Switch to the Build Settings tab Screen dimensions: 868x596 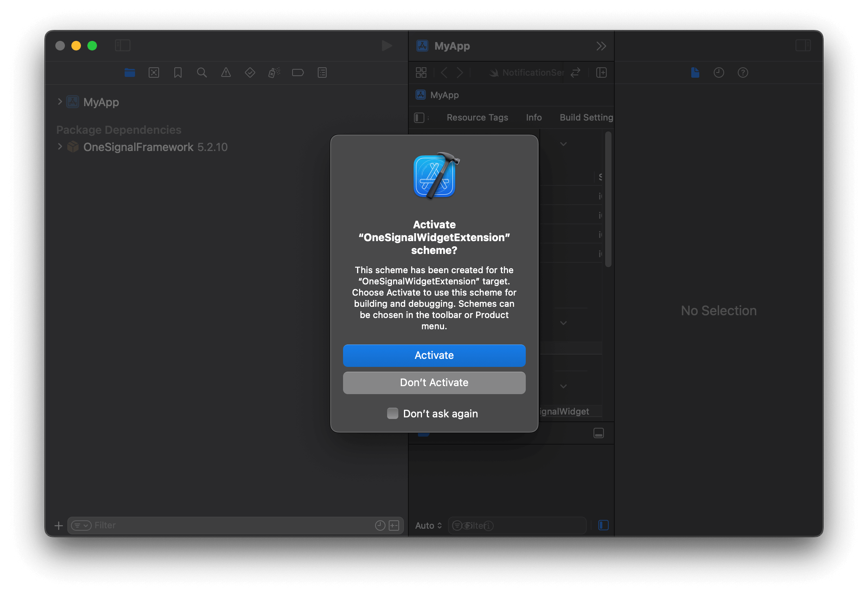click(x=586, y=117)
